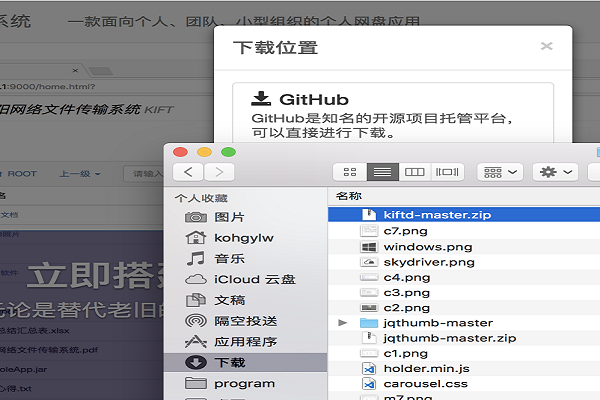
Task: Open 隔空投送 in Finder sidebar
Action: 245,321
